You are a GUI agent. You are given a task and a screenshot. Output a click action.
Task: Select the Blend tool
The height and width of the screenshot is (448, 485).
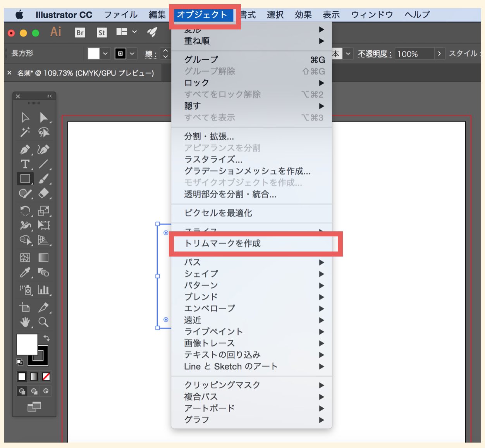pos(43,273)
